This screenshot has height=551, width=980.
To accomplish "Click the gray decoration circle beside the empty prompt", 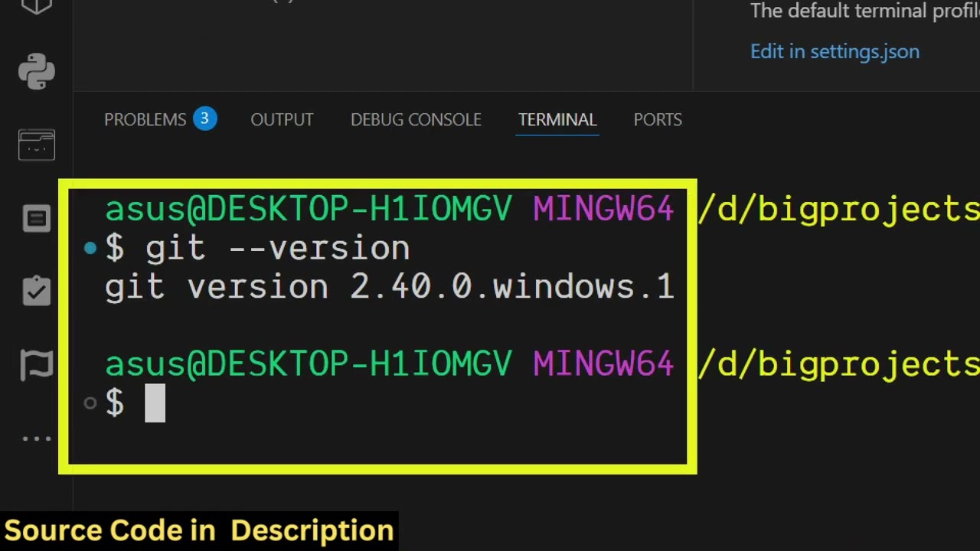I will [x=90, y=403].
